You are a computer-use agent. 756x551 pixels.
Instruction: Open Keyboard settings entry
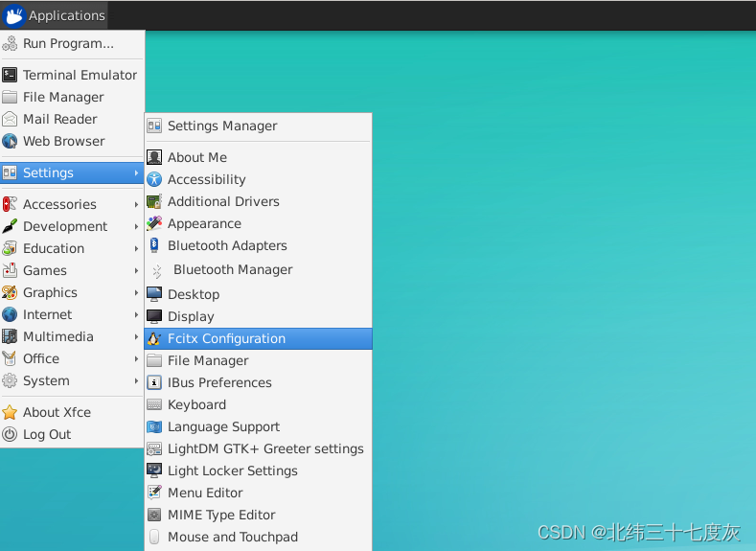(x=259, y=404)
